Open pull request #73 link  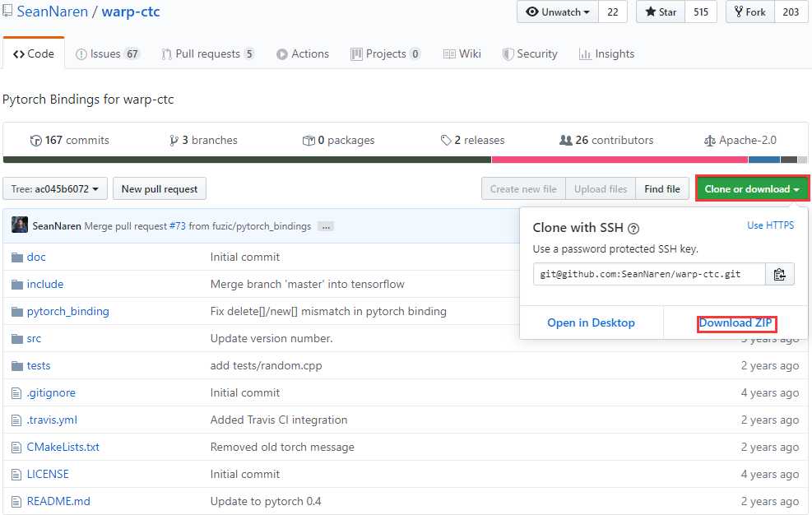point(177,226)
